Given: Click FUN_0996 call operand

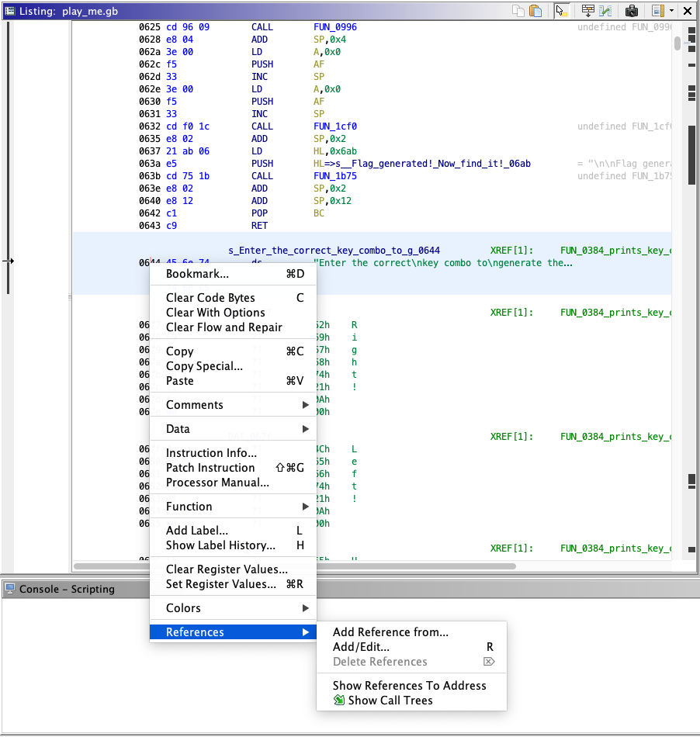Looking at the screenshot, I should pyautogui.click(x=334, y=27).
